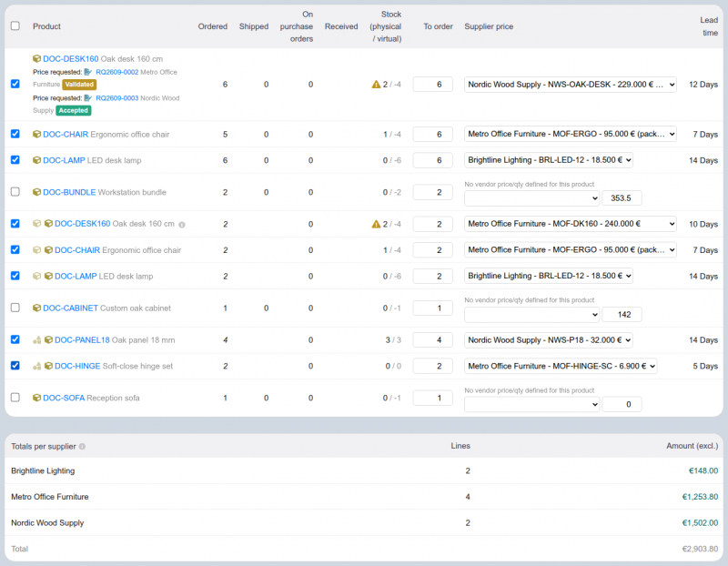The height and width of the screenshot is (566, 728).
Task: Click the stock warning triangle in the MOF-DK160 row
Action: (376, 224)
